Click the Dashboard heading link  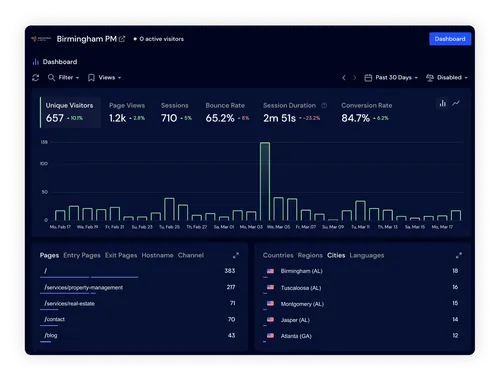click(60, 62)
